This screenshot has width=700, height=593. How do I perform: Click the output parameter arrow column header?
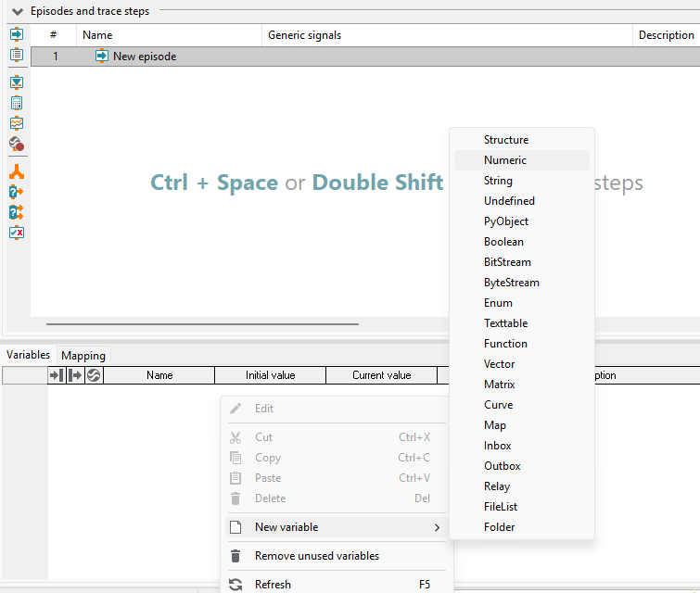tap(75, 375)
